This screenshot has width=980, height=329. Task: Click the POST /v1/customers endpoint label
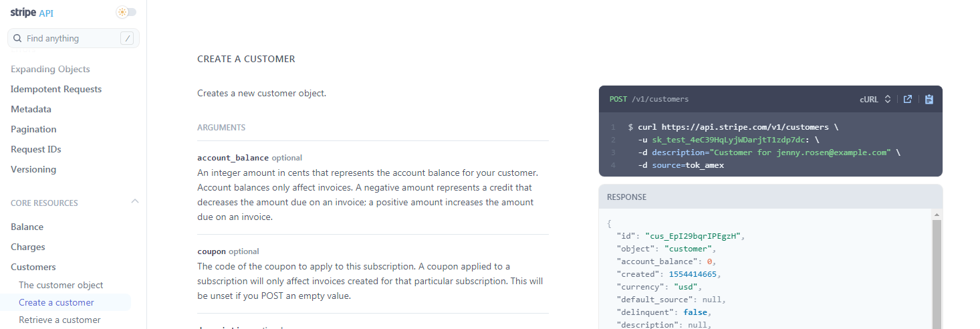(x=648, y=99)
